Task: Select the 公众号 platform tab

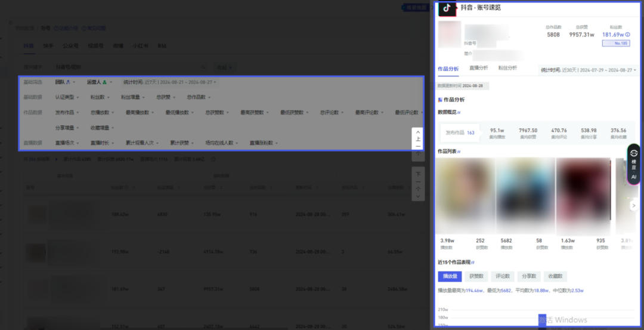Action: click(70, 46)
